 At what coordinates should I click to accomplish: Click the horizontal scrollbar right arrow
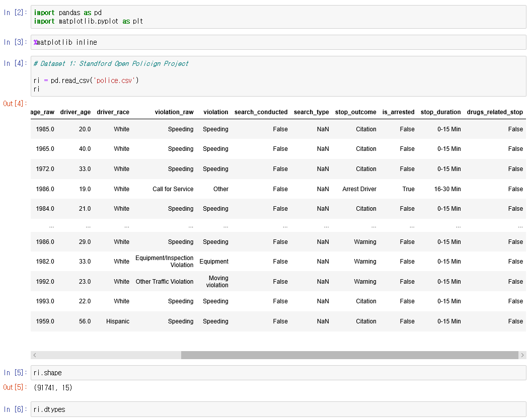[522, 355]
